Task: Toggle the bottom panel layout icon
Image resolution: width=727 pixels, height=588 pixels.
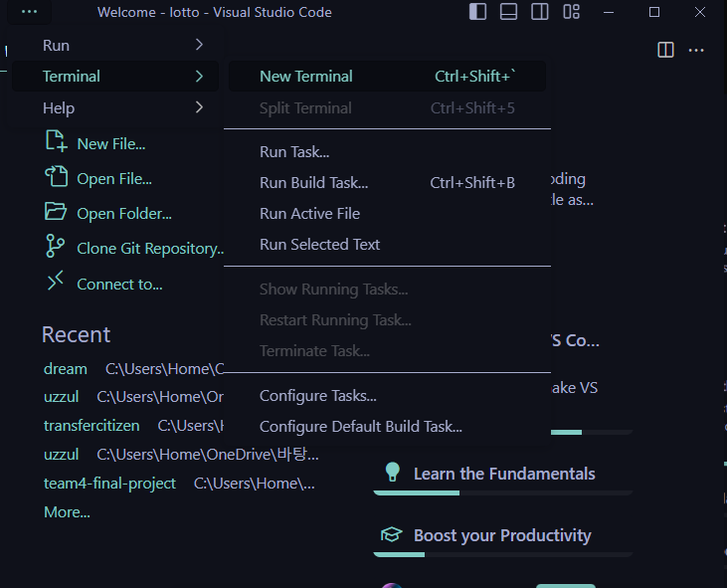Action: (x=508, y=12)
